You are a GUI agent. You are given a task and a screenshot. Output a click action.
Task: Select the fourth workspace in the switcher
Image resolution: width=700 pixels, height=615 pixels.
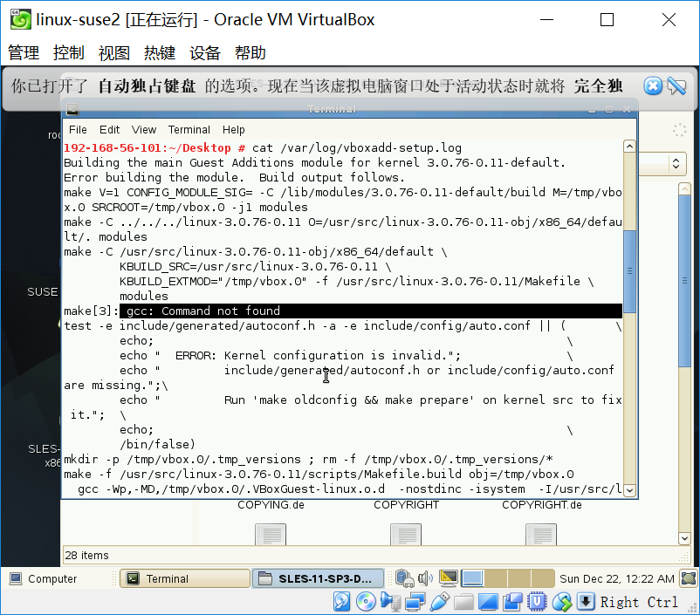(542, 578)
